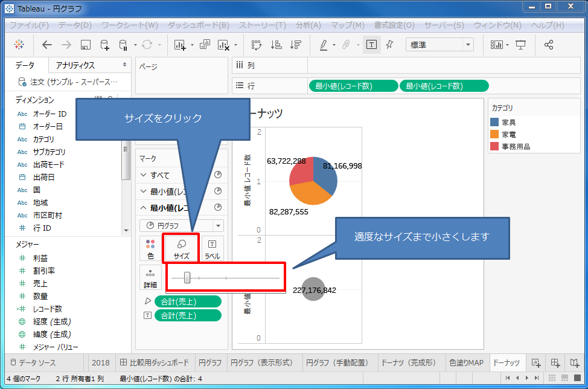Open the fit dropdown showing 標準
This screenshot has height=389, width=588.
click(x=467, y=45)
